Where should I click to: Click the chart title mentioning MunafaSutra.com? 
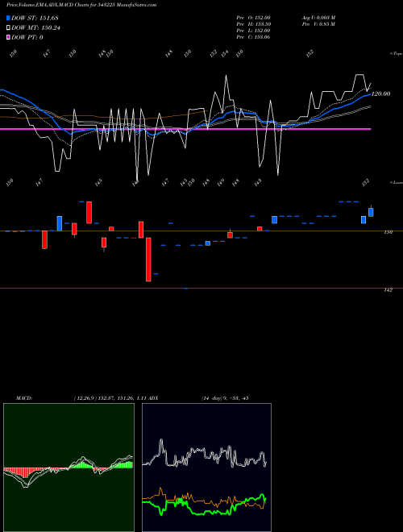pyautogui.click(x=81, y=5)
